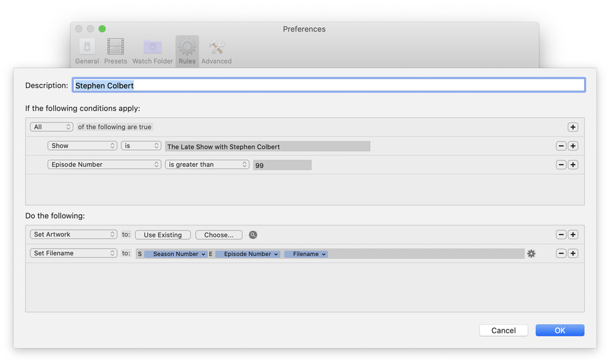Add a condition with the top plus button
The width and height of the screenshot is (610, 364).
tap(573, 127)
